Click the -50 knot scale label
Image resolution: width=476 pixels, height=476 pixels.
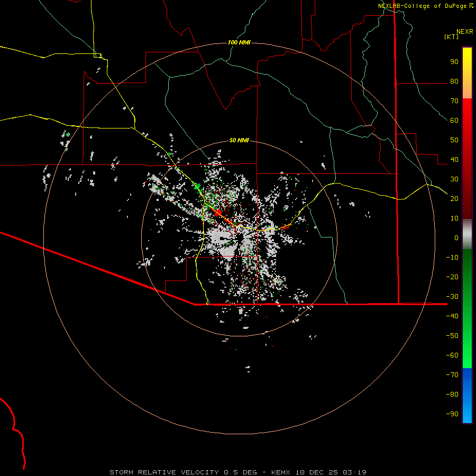(x=452, y=336)
